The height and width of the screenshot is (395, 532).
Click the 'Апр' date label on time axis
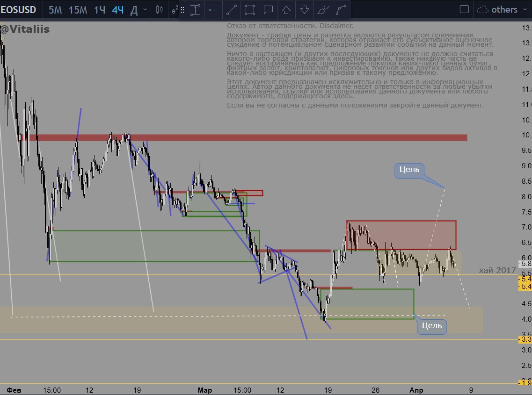416,390
